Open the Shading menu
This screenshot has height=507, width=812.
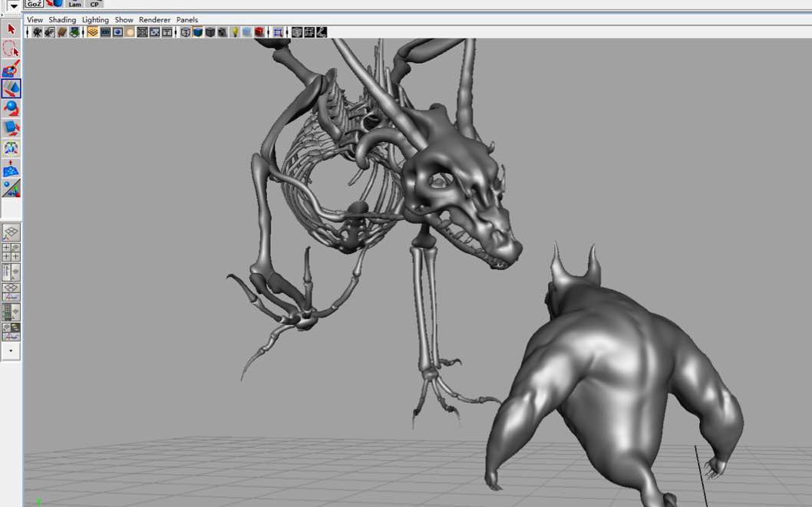point(62,20)
